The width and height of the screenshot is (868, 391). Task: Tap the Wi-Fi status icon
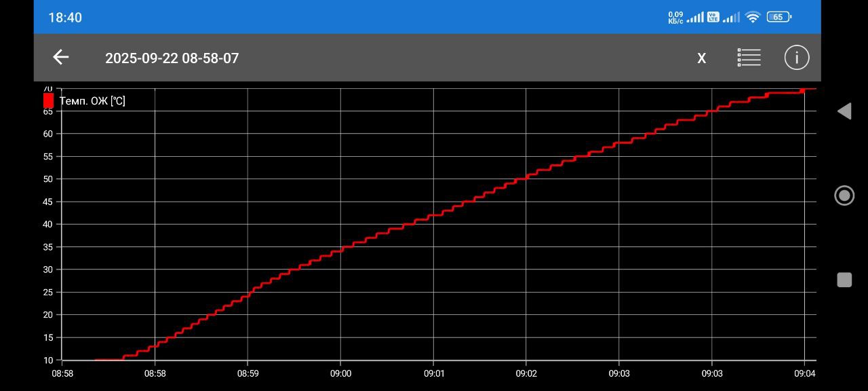[x=752, y=18]
